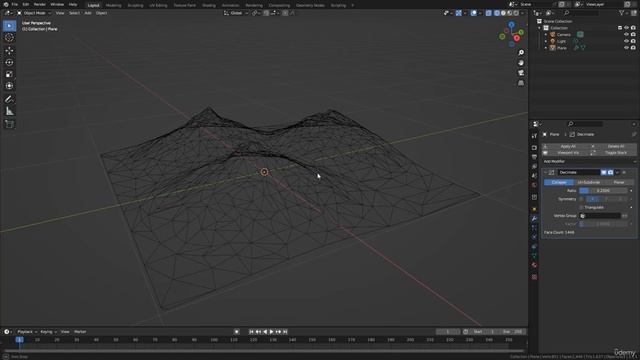Open the Global orientation dropdown
Viewport: 640px width, 360px height.
click(x=236, y=13)
